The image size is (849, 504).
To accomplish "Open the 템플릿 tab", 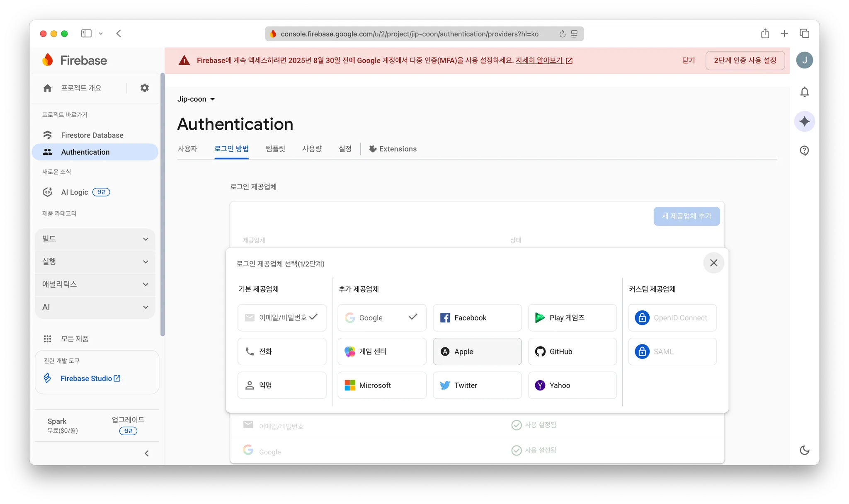I will [275, 149].
